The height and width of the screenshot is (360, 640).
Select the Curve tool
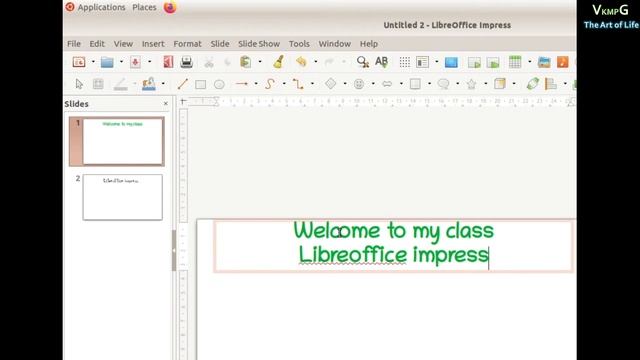pyautogui.click(x=269, y=84)
